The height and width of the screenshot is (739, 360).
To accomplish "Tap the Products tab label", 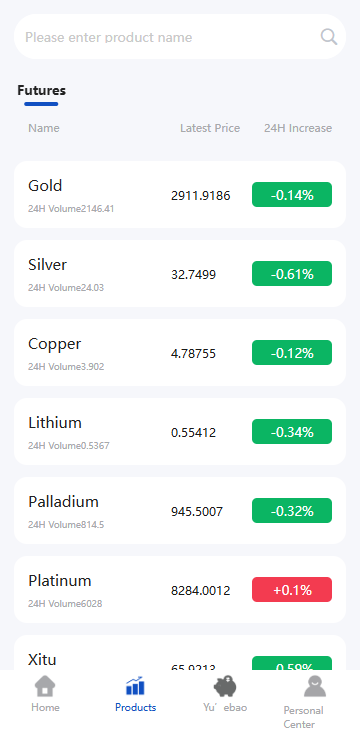I will tap(136, 707).
